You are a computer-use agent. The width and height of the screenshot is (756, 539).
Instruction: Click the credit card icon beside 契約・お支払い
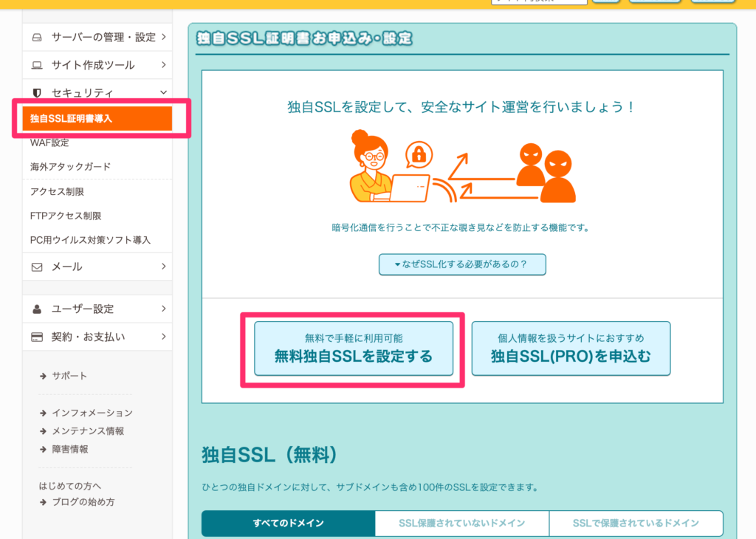pos(37,337)
